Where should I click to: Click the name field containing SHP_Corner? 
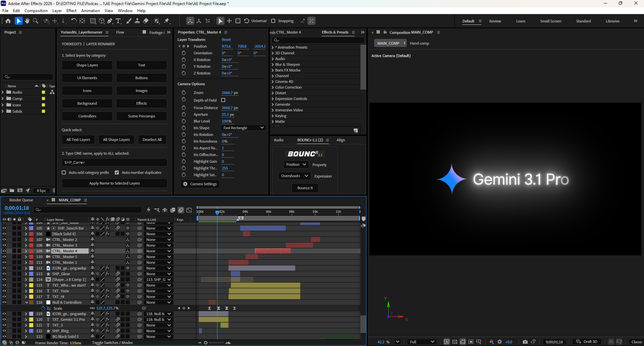(x=114, y=162)
